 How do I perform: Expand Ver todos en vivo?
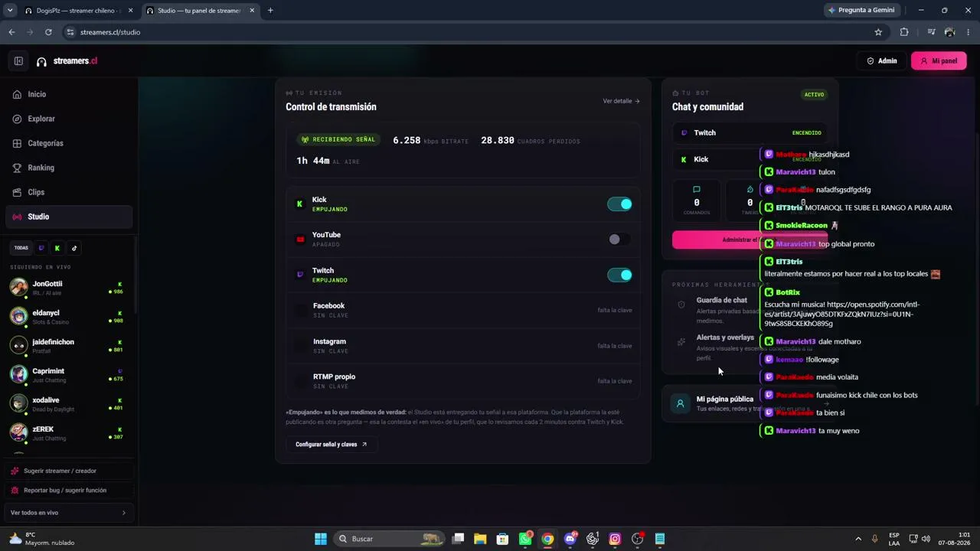tap(69, 513)
